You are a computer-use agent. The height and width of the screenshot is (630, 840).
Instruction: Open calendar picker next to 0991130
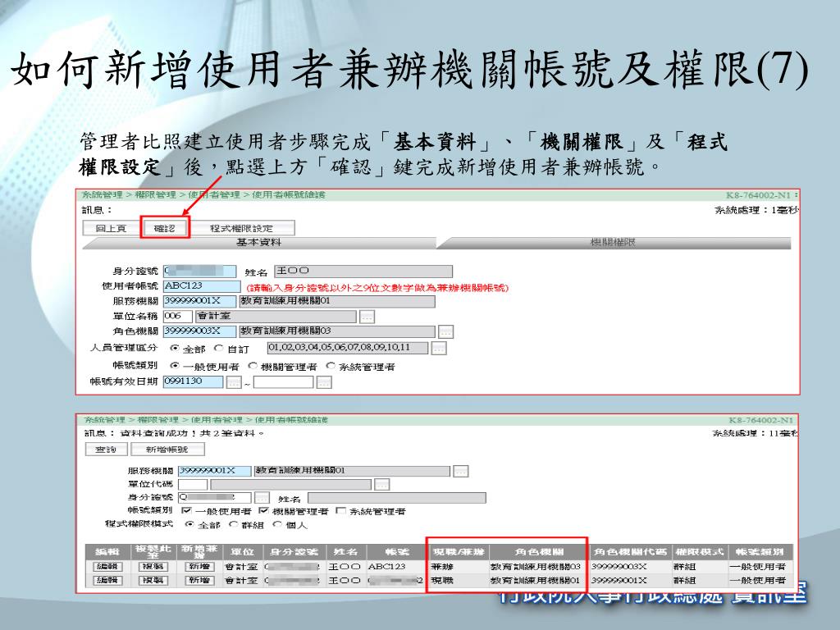point(234,382)
